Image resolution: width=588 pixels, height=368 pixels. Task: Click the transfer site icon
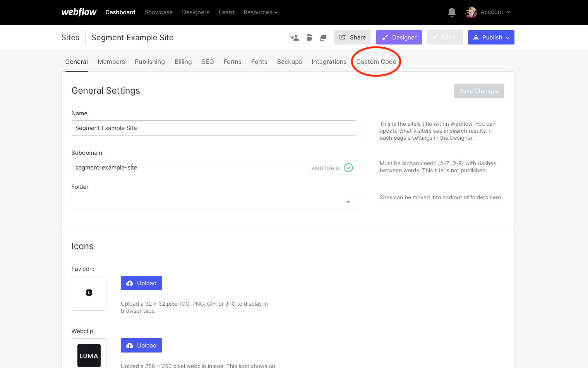(x=294, y=38)
